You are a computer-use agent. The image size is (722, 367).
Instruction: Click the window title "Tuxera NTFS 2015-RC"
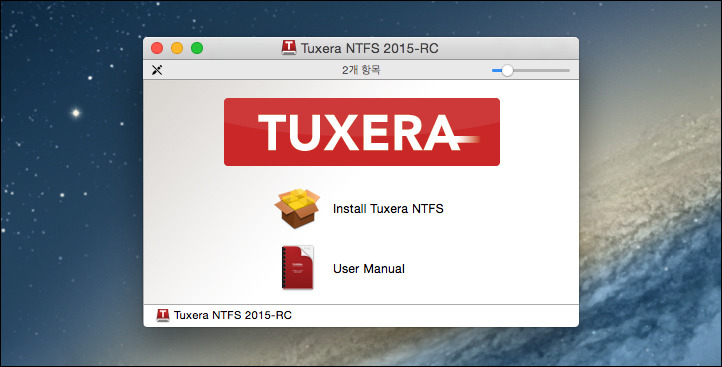coord(369,48)
